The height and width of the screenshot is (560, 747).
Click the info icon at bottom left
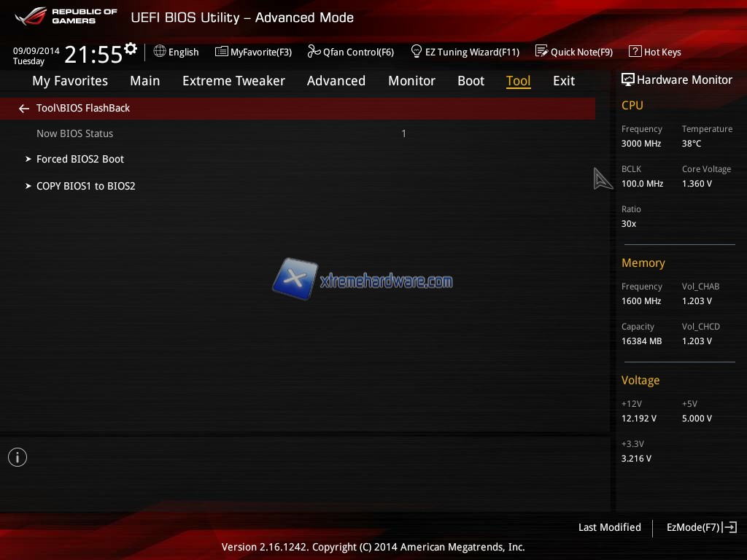click(18, 457)
